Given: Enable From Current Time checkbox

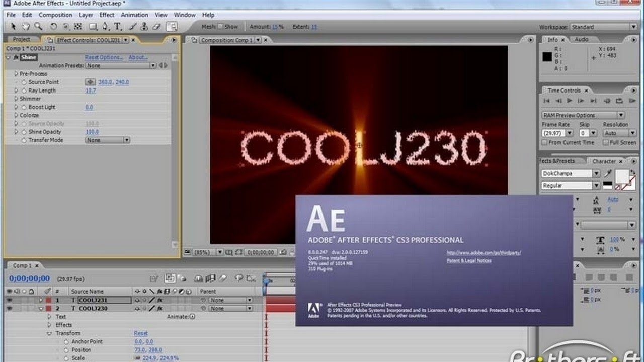Looking at the screenshot, I should click(x=544, y=143).
